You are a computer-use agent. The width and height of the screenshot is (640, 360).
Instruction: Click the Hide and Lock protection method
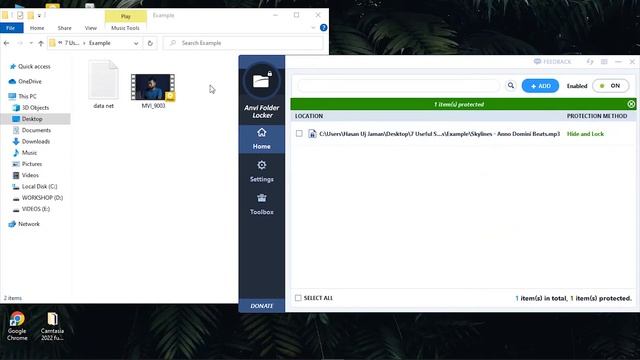click(x=585, y=134)
